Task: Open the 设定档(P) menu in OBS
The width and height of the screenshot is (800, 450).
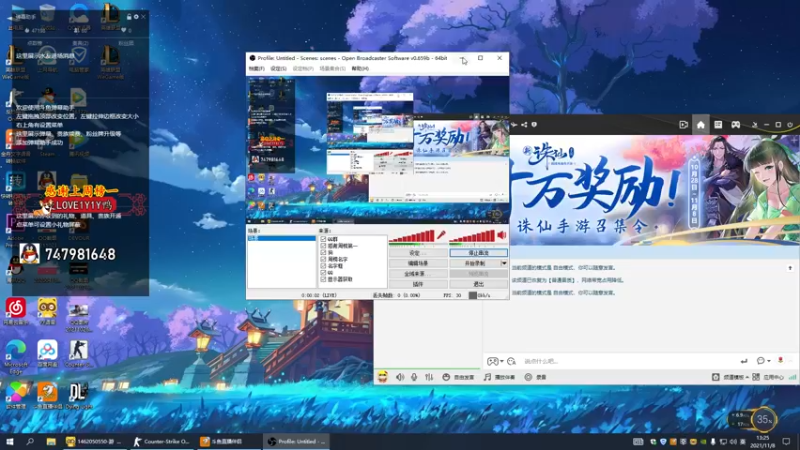Action: pos(303,68)
